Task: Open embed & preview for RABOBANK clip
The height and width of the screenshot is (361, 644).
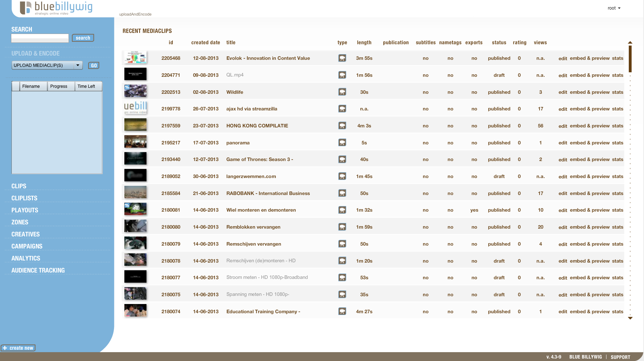Action: pos(590,193)
